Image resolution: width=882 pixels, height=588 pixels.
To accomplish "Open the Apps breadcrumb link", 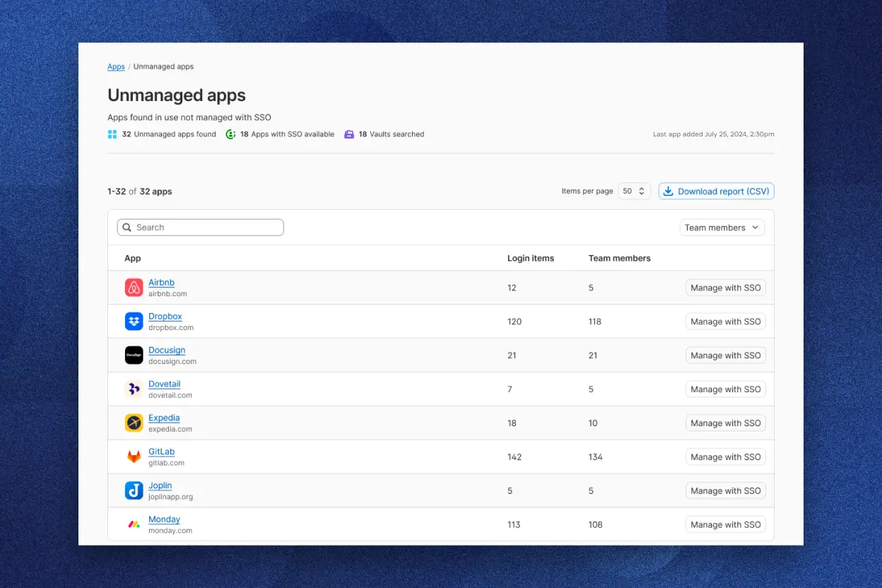I will click(116, 66).
